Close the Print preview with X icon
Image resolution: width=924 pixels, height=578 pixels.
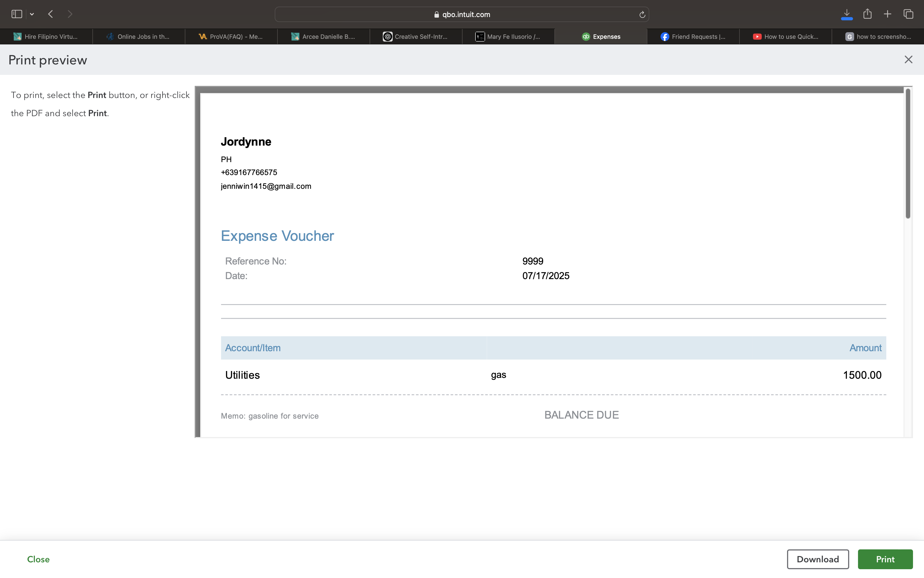(x=908, y=60)
